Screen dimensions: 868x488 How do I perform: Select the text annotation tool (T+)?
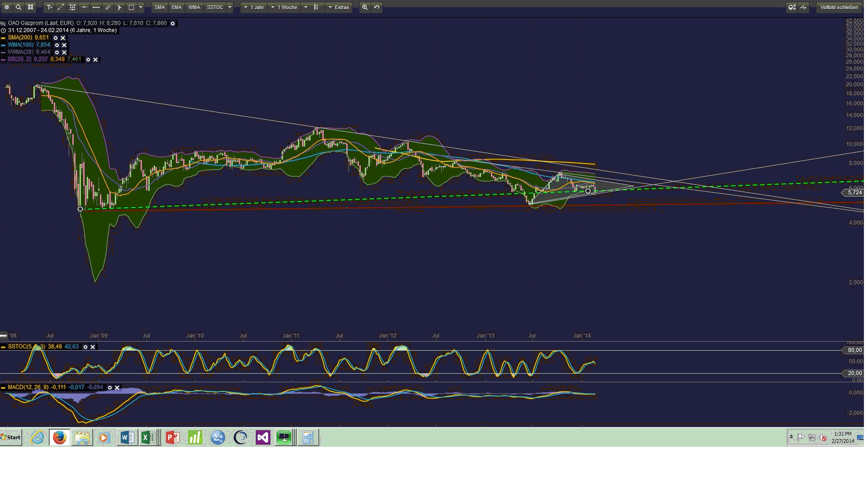click(50, 7)
